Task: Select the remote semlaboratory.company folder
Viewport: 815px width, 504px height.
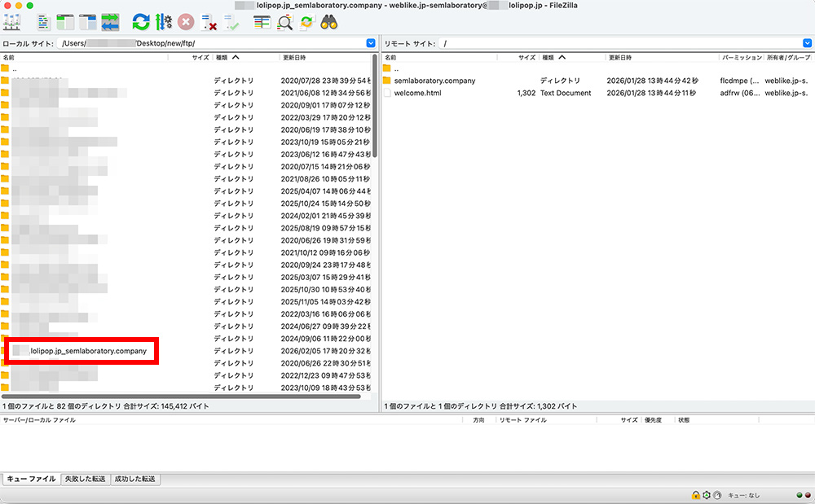Action: tap(434, 81)
